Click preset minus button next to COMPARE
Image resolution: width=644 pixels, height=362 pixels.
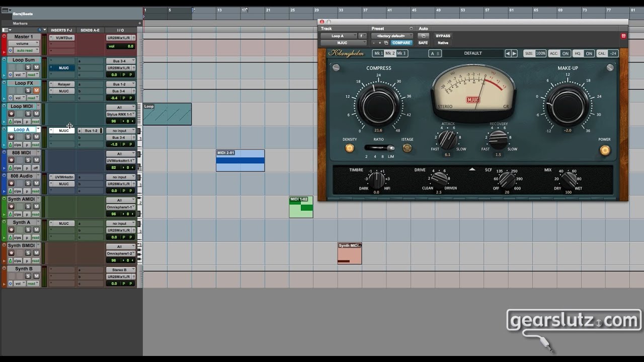[x=374, y=43]
